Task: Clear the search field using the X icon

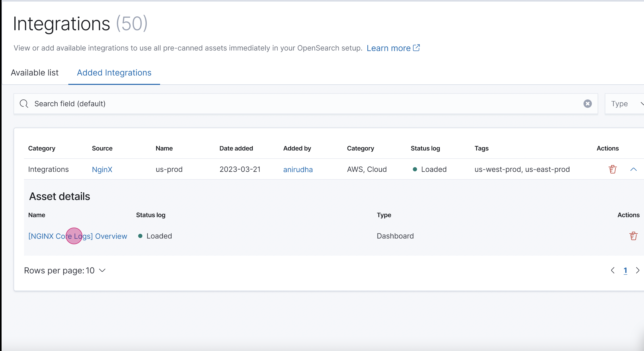Action: click(587, 104)
